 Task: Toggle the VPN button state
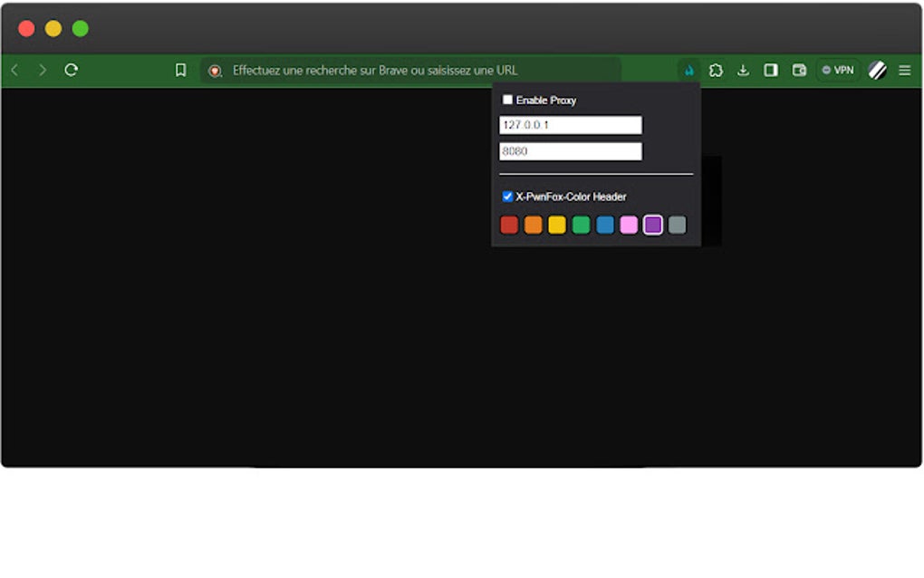pos(838,69)
